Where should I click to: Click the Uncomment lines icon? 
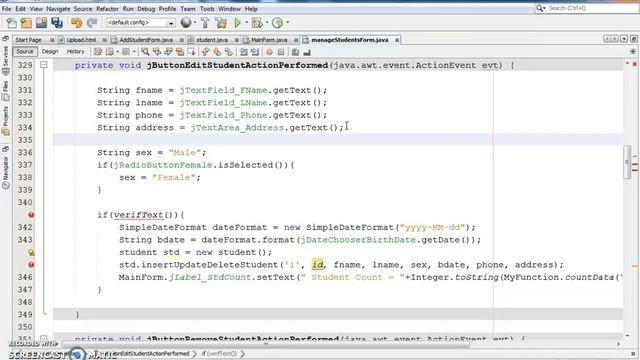(307, 52)
